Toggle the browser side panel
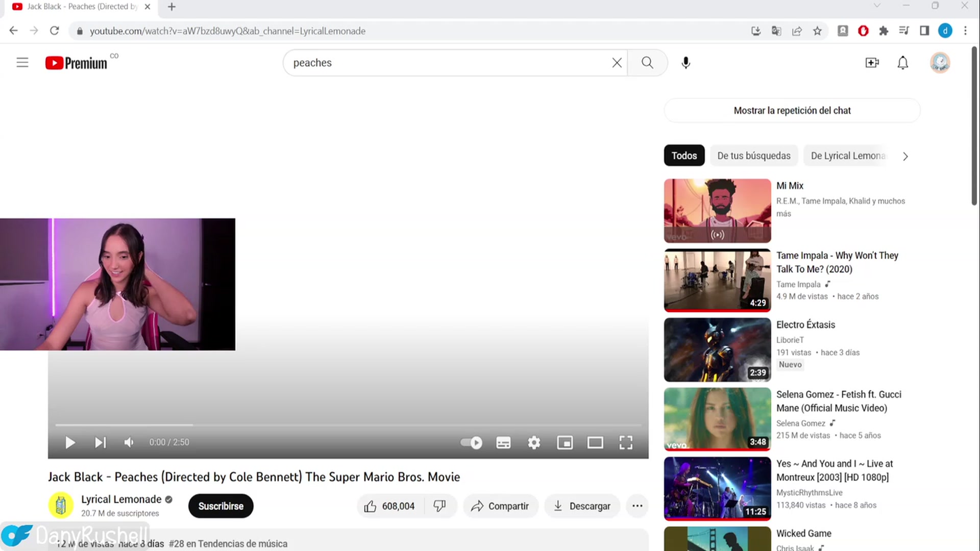The height and width of the screenshot is (551, 980). click(x=924, y=31)
